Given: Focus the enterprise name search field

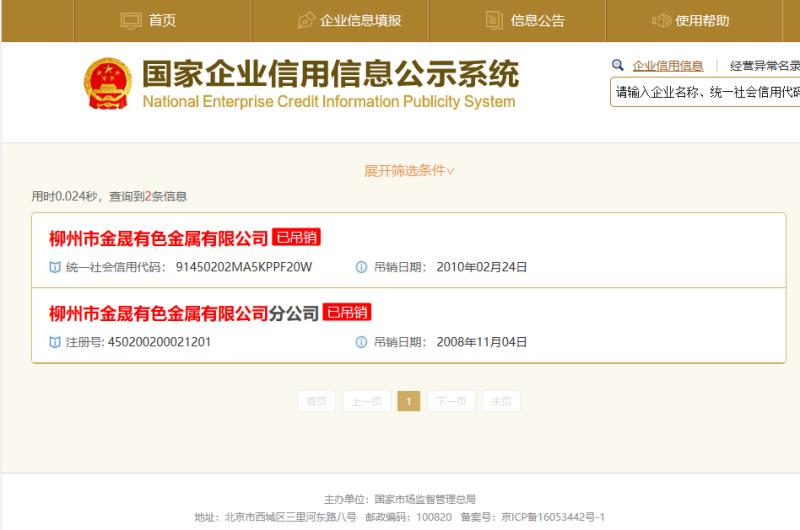Looking at the screenshot, I should click(x=705, y=92).
